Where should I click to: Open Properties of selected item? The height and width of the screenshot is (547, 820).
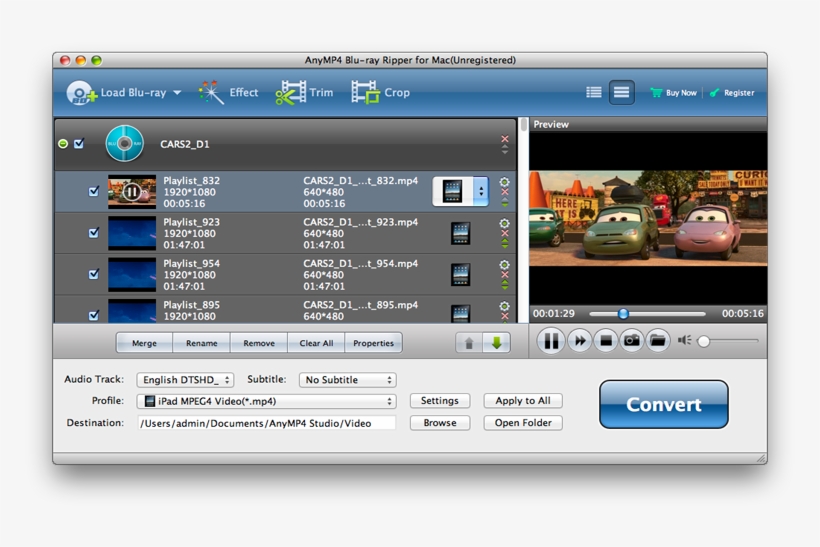[373, 343]
